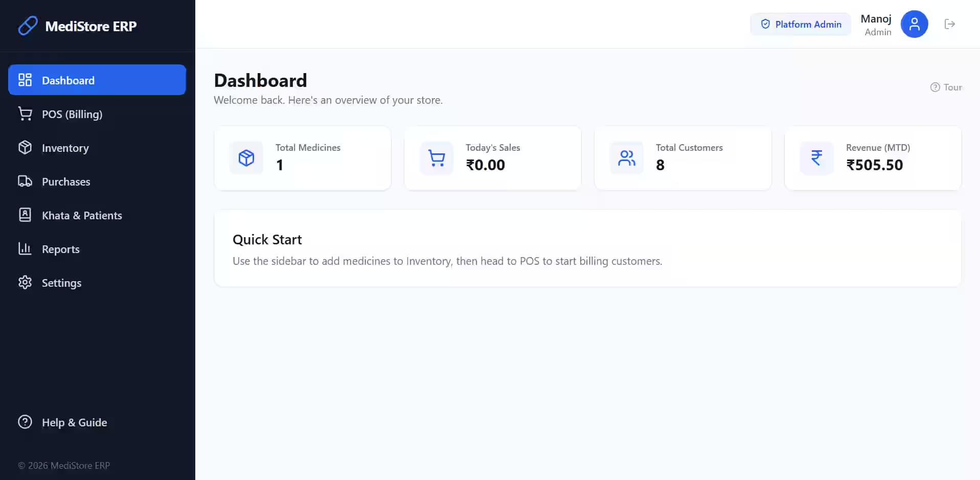
Task: Click the shopping cart icon beside POS (Billing)
Action: pyautogui.click(x=25, y=113)
